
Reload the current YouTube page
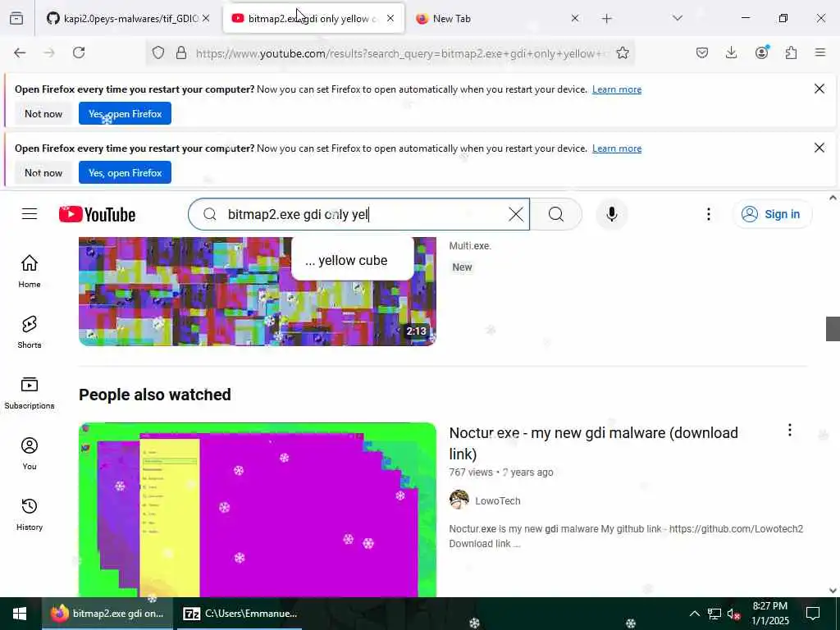[x=79, y=52]
